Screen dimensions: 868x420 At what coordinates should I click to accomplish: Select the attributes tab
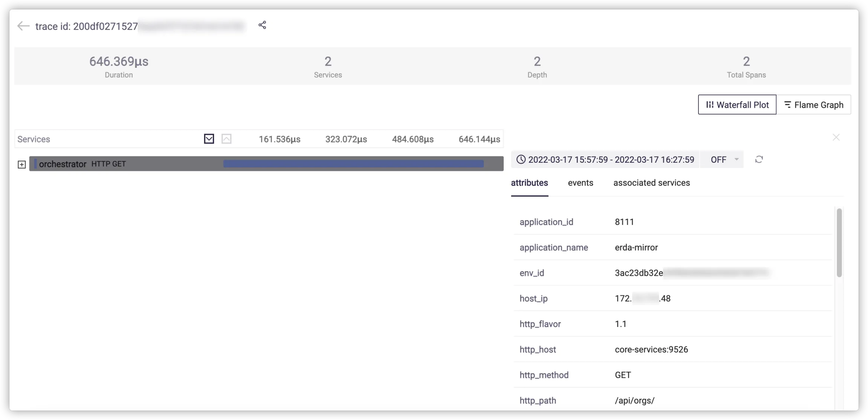[529, 183]
